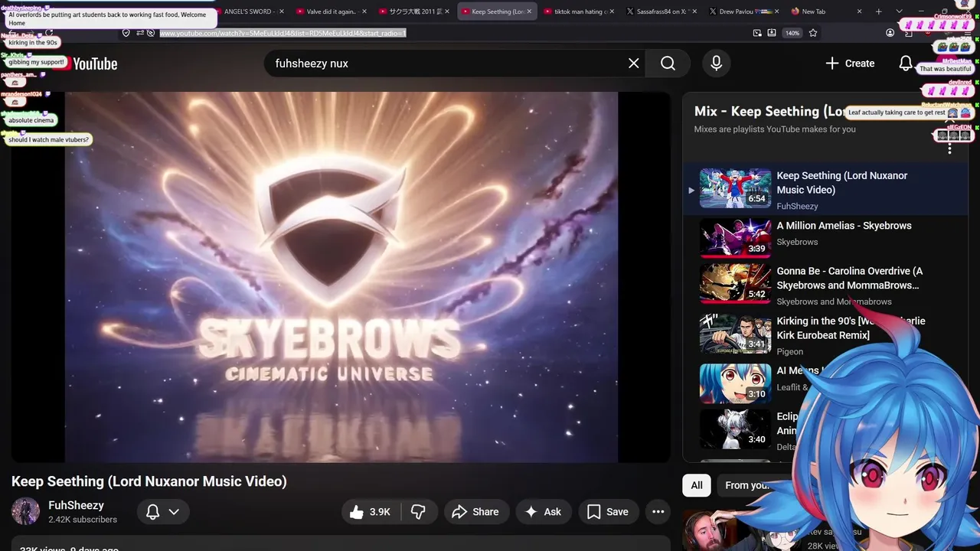The width and height of the screenshot is (980, 551).
Task: Open the browser profile icon
Action: 890,33
